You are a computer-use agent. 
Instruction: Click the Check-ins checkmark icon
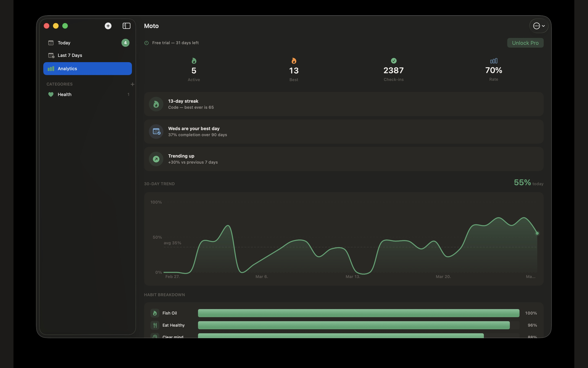point(394,61)
